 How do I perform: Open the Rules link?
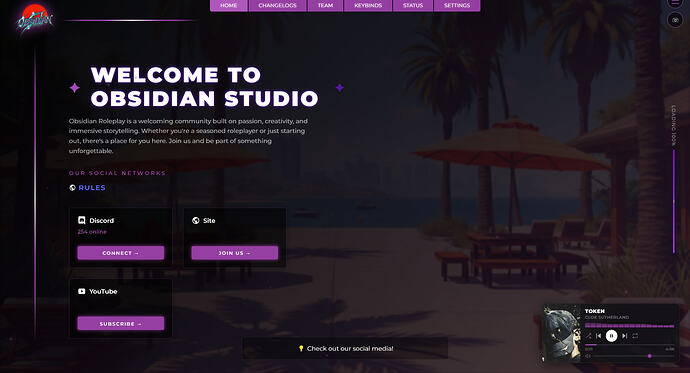92,188
